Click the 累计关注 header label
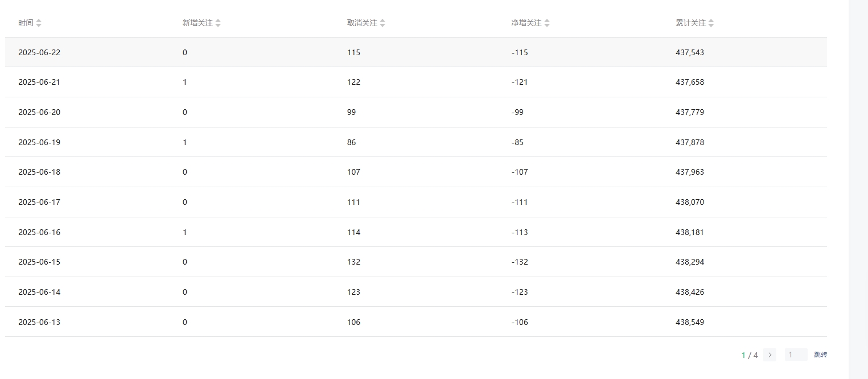The image size is (868, 379). click(690, 23)
